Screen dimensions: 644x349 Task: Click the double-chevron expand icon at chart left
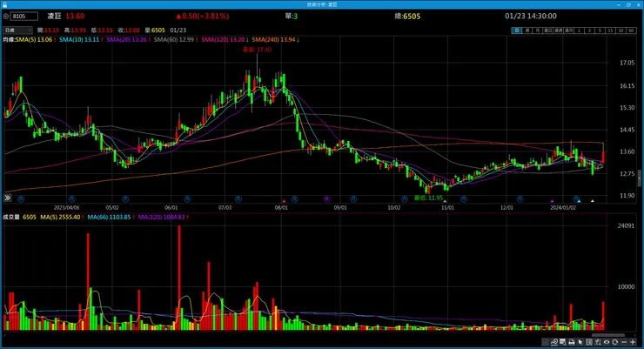[x=7, y=198]
